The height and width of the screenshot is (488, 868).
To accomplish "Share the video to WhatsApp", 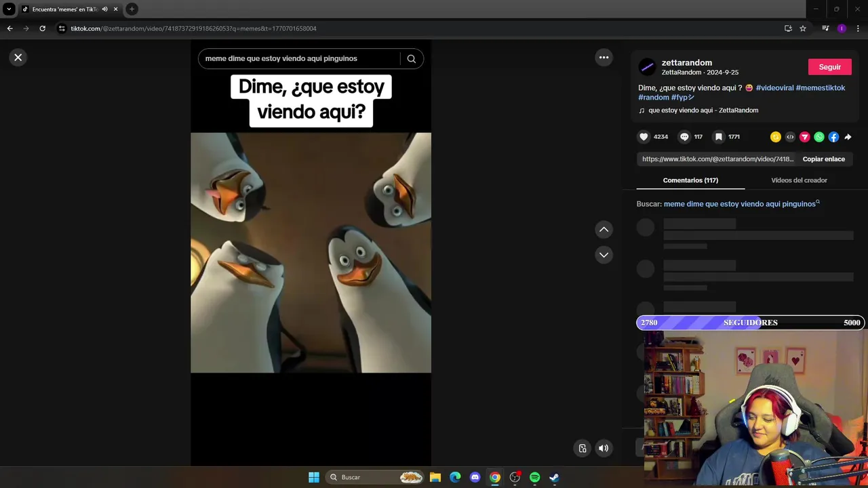I will pos(819,137).
